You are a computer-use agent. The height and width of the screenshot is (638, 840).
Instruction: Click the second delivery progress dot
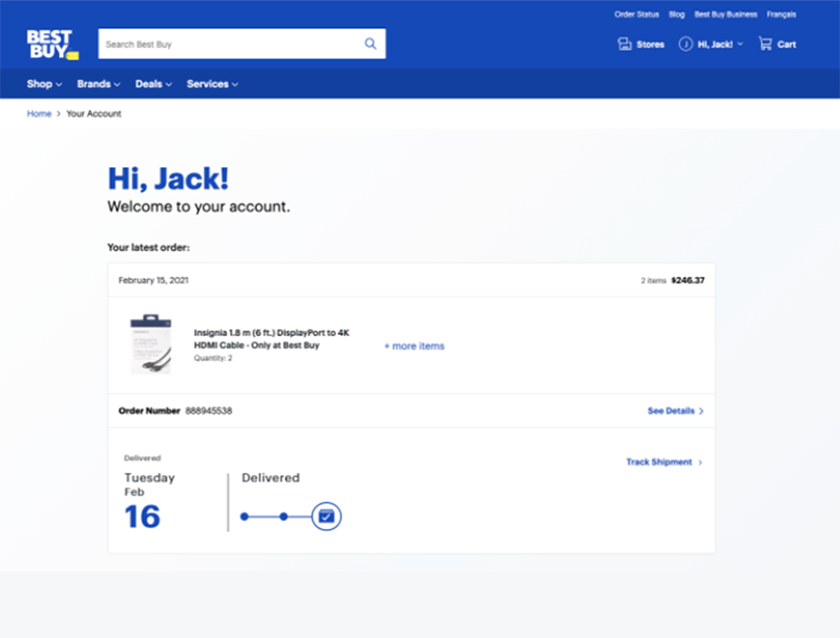click(x=283, y=516)
